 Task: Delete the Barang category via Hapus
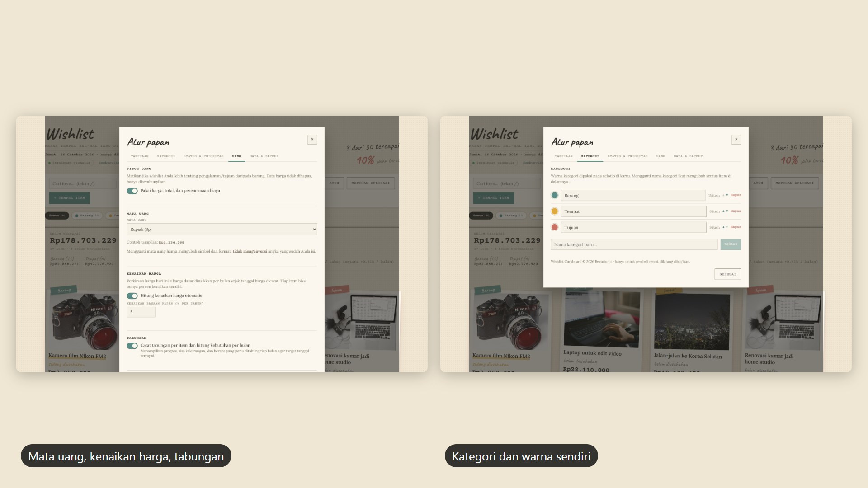click(736, 195)
